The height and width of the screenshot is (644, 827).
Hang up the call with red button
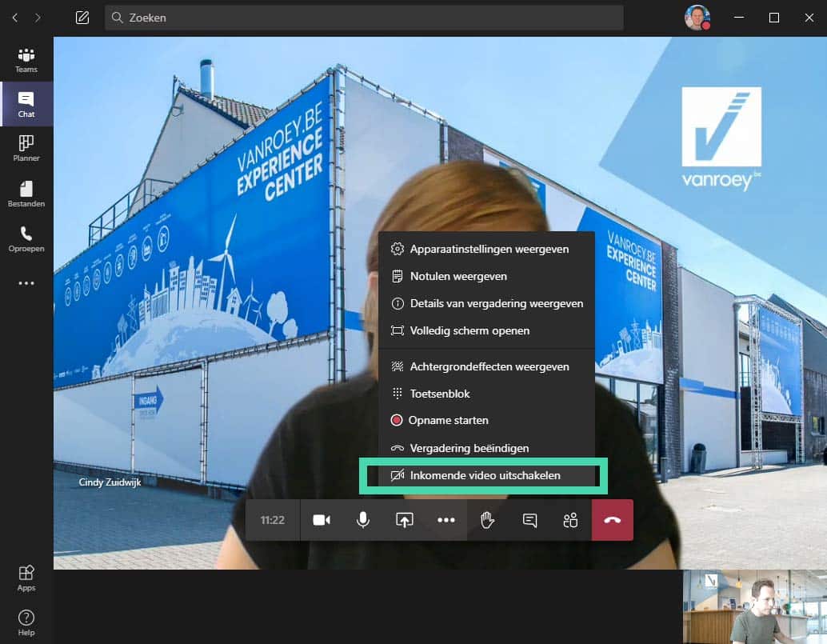[x=613, y=520]
